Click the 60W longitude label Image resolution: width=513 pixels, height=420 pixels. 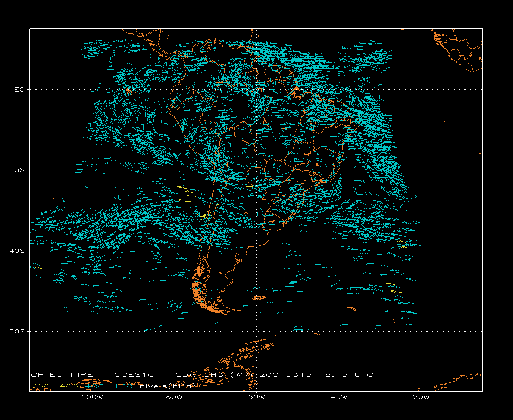257,397
